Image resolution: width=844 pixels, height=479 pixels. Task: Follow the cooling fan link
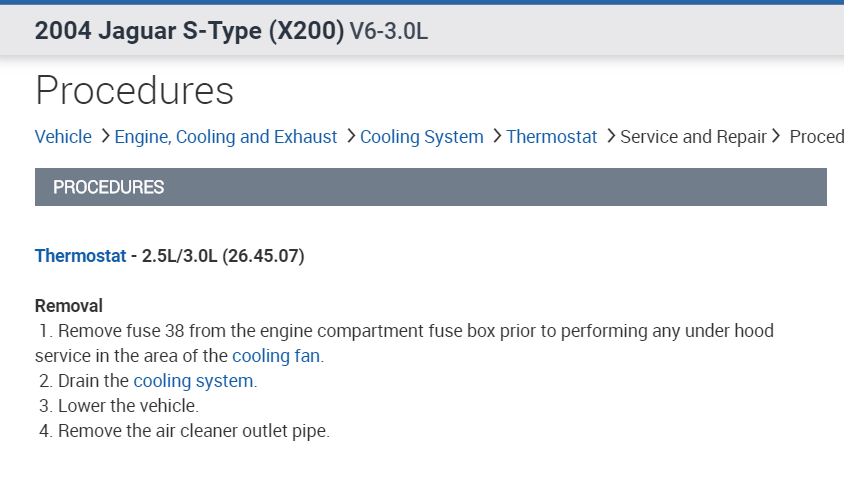[278, 356]
